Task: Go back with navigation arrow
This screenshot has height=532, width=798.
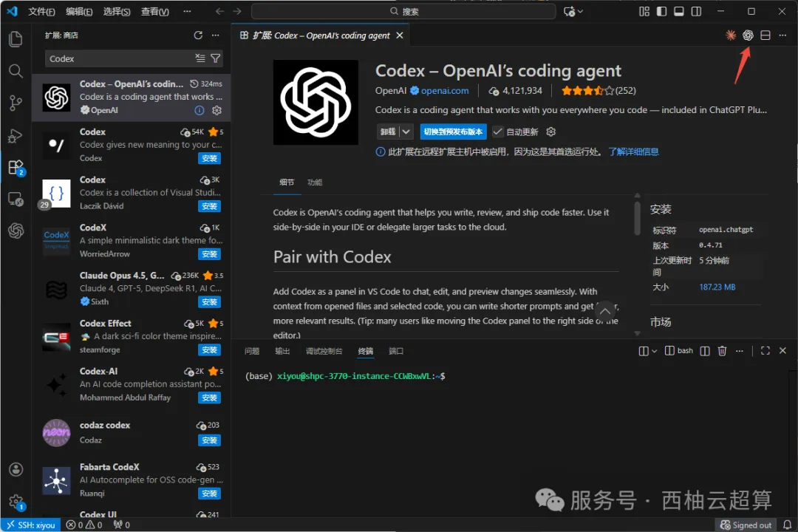Action: tap(219, 11)
